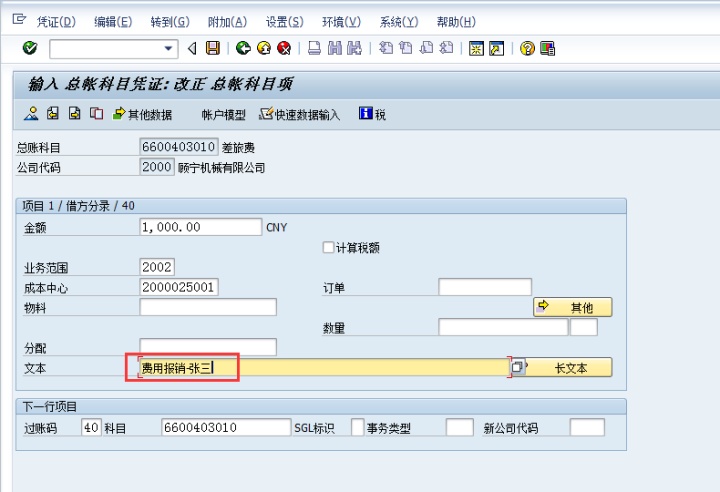Open the 附加(A) menu

pos(227,22)
